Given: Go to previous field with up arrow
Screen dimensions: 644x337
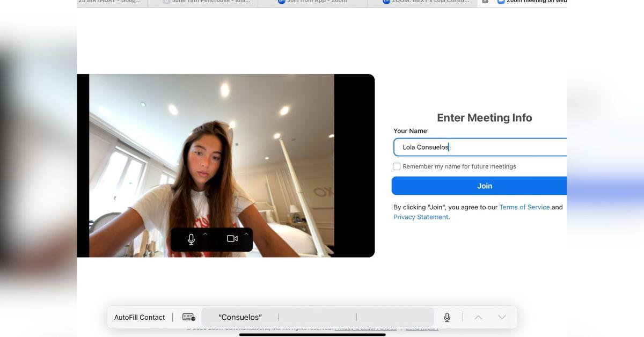Looking at the screenshot, I should 478,317.
